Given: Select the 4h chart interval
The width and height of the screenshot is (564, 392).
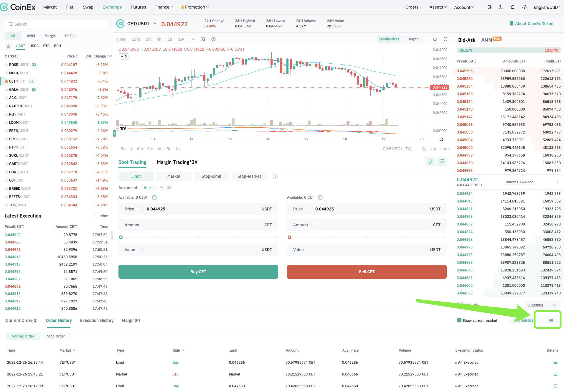Looking at the screenshot, I should (159, 39).
